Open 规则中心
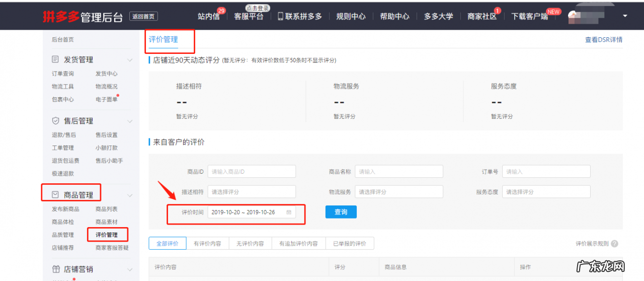Screen dimensions: 644x281 pos(351,16)
